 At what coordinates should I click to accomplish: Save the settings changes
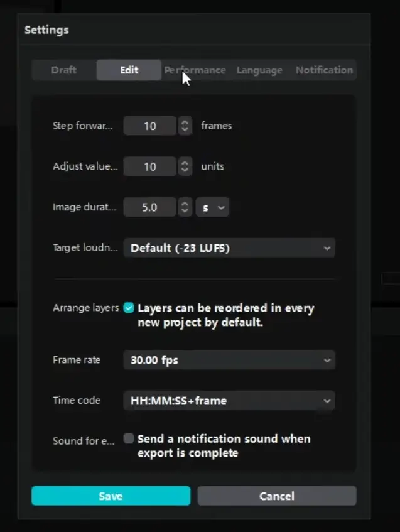click(111, 496)
